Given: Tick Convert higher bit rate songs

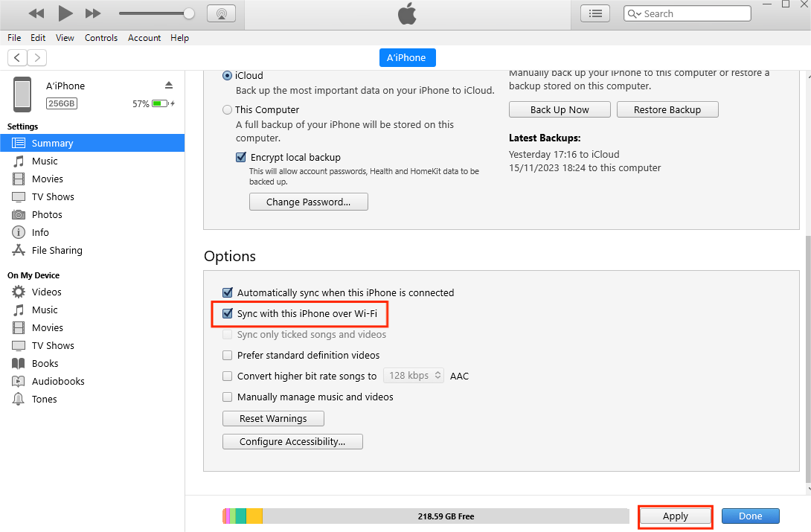Looking at the screenshot, I should click(228, 376).
